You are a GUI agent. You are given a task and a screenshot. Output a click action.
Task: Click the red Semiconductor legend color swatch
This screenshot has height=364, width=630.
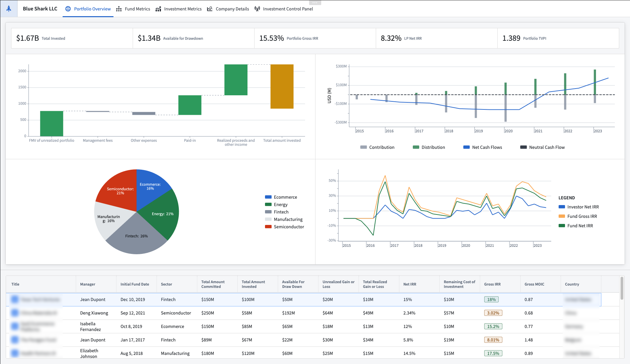coord(268,227)
